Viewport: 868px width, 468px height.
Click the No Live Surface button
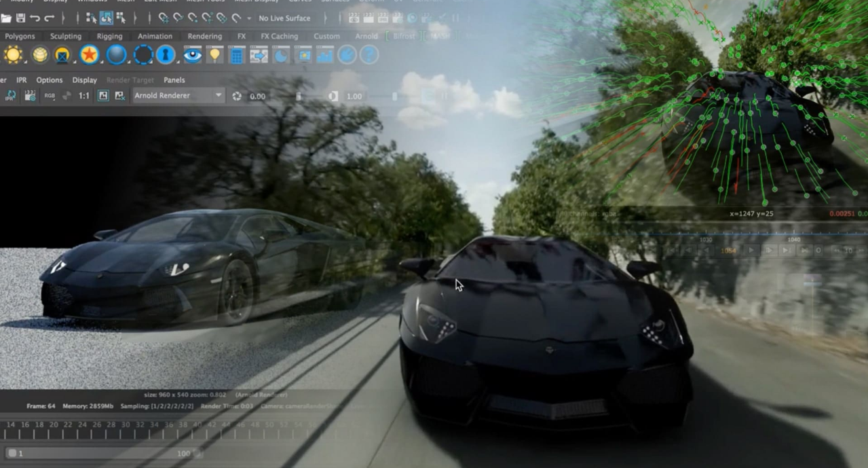click(x=284, y=18)
